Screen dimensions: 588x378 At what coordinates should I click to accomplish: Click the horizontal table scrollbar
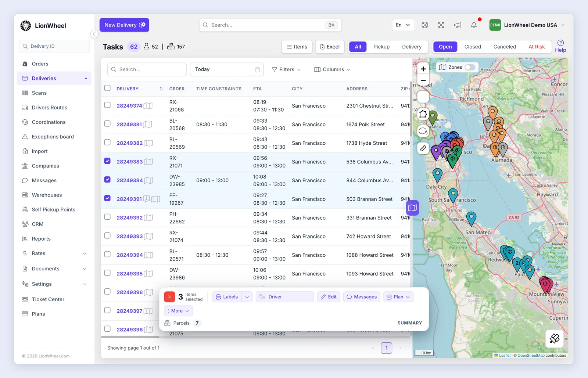[130, 337]
